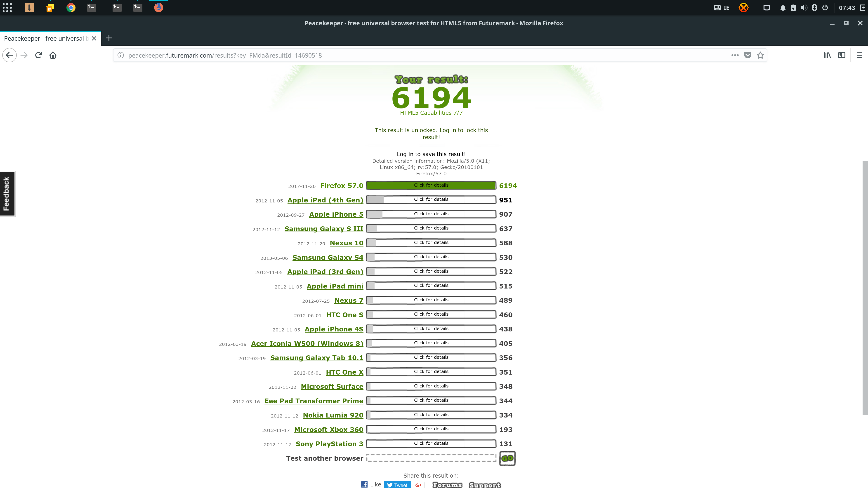Switch to Google Chrome in the panel

tap(71, 7)
